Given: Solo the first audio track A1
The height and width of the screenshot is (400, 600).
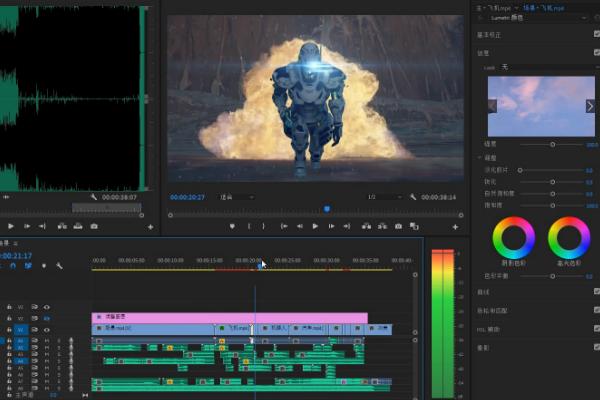Looking at the screenshot, I should (59, 340).
